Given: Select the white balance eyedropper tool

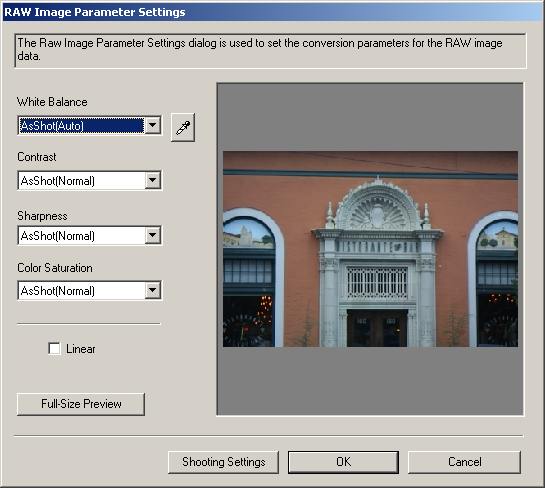Looking at the screenshot, I should point(183,127).
